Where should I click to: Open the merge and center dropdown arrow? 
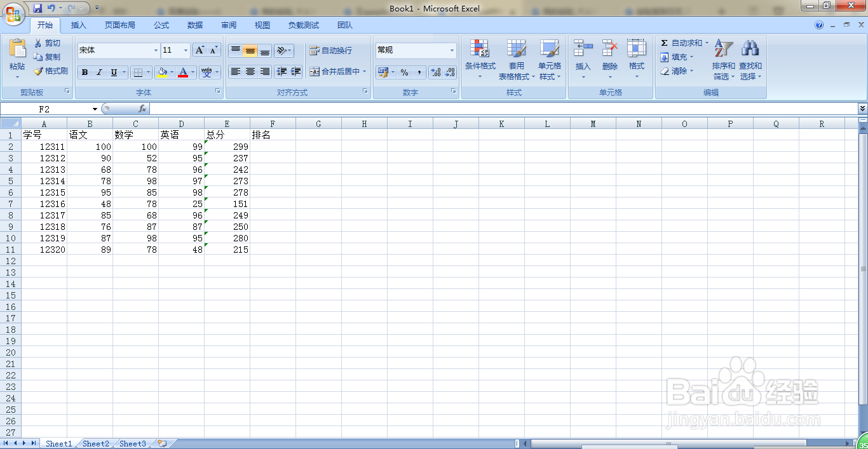(365, 72)
